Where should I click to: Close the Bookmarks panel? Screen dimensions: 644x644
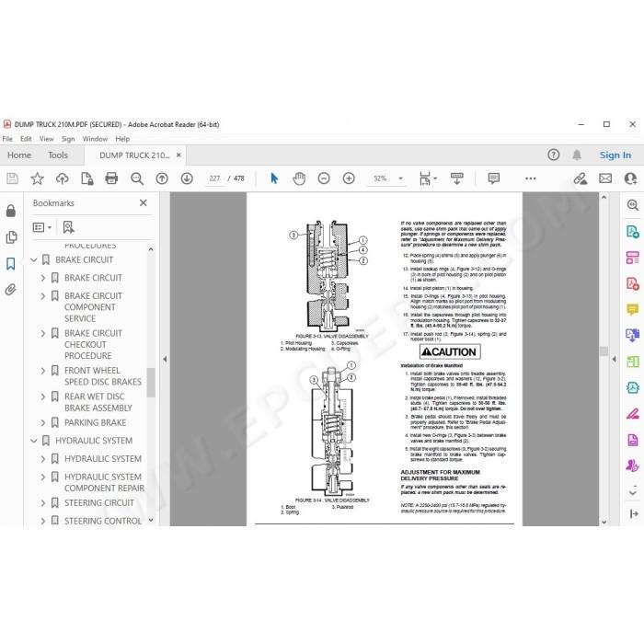pos(143,202)
